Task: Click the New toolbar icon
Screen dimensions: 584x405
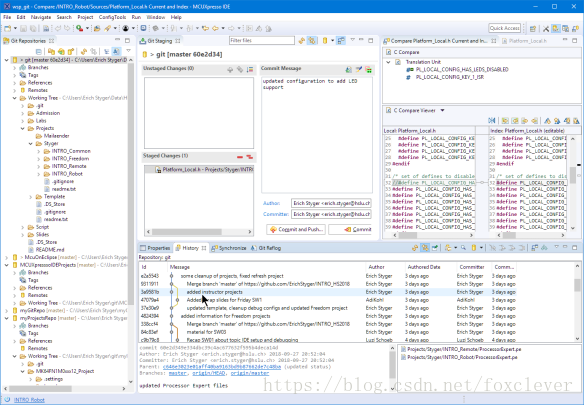Action: [7, 28]
